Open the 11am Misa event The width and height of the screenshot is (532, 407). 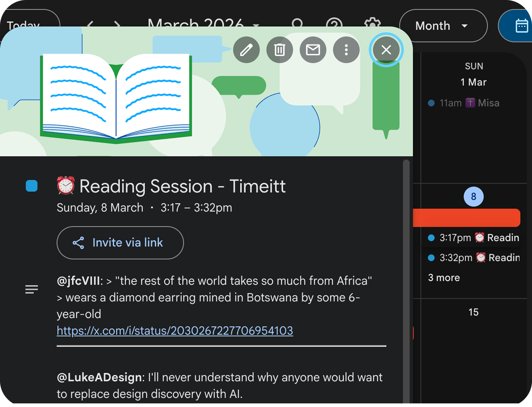[x=469, y=103]
